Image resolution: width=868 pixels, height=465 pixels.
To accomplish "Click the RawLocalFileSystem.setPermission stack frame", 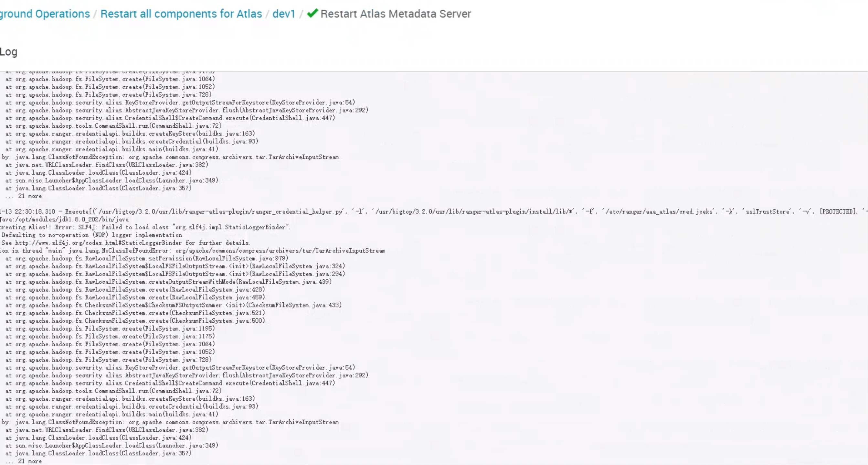I will coord(147,258).
